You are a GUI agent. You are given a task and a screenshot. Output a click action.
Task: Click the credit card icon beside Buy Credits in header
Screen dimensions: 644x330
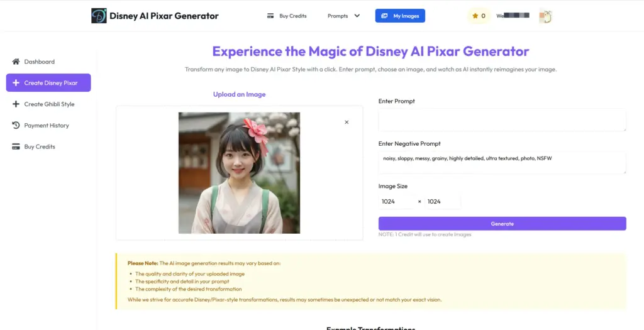coord(270,16)
